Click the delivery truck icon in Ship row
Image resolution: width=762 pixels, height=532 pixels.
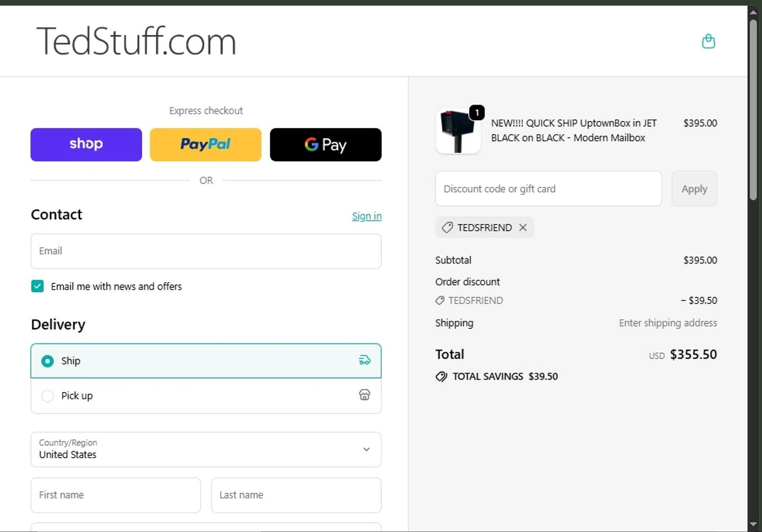[x=365, y=360]
